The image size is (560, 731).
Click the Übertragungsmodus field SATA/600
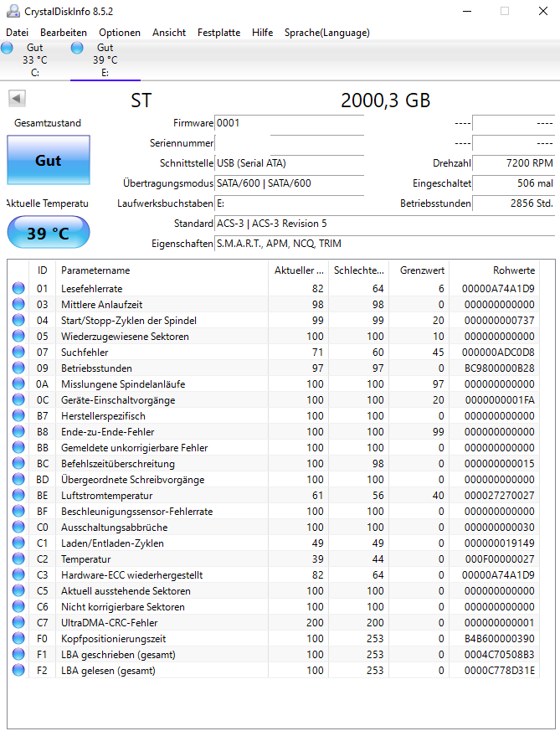pos(289,183)
